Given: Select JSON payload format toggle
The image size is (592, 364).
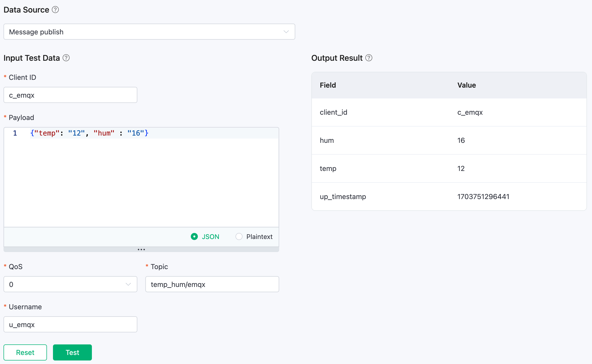Looking at the screenshot, I should pyautogui.click(x=194, y=236).
